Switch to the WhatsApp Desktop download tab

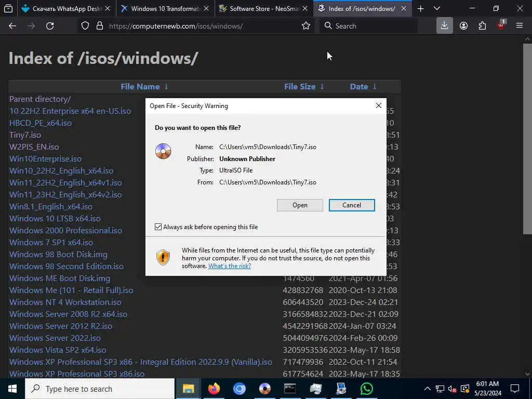click(x=66, y=8)
